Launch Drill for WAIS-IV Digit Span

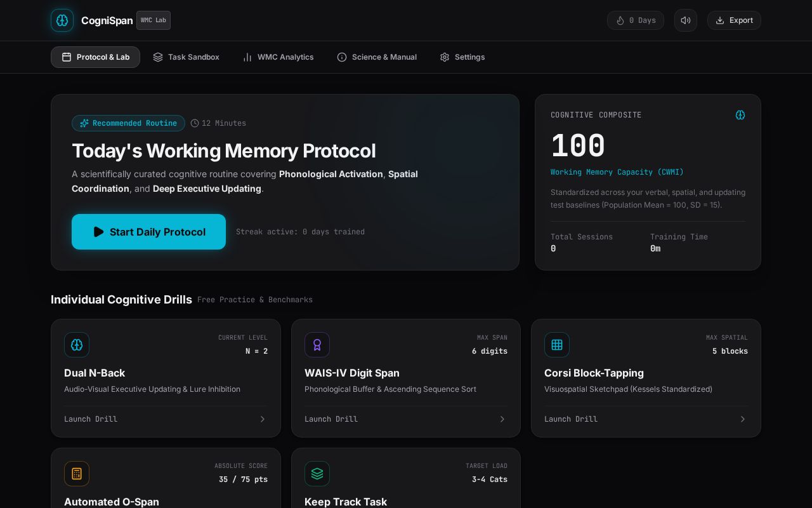pyautogui.click(x=331, y=419)
